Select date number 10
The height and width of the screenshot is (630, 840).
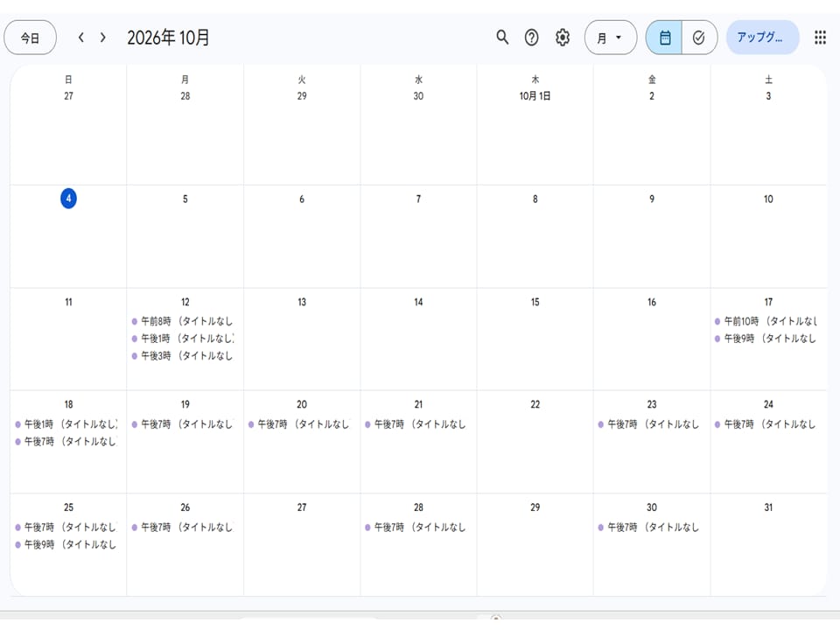pos(768,199)
